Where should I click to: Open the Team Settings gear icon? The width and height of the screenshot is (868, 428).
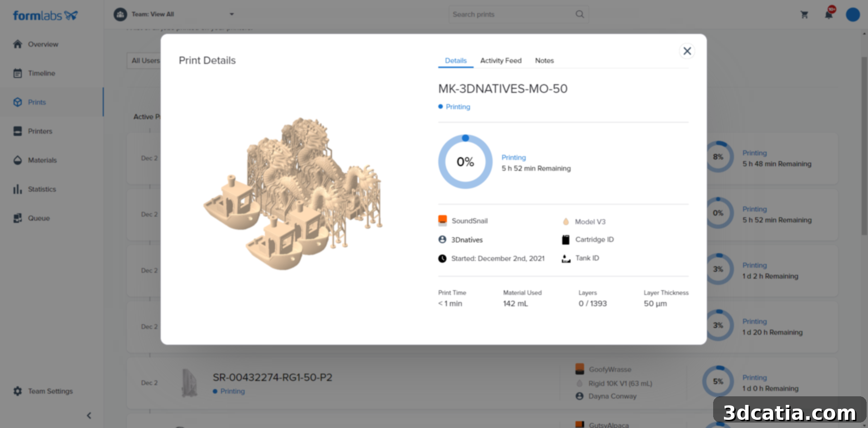coord(18,391)
